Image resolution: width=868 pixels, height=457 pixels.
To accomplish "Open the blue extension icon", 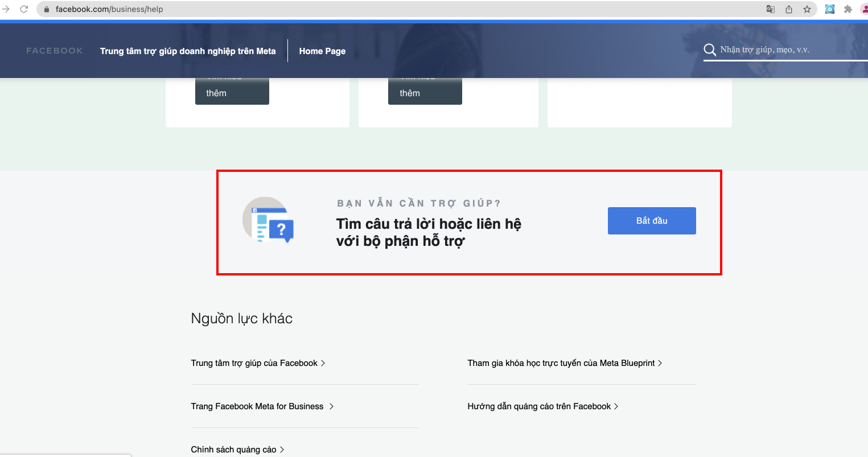I will tap(830, 9).
